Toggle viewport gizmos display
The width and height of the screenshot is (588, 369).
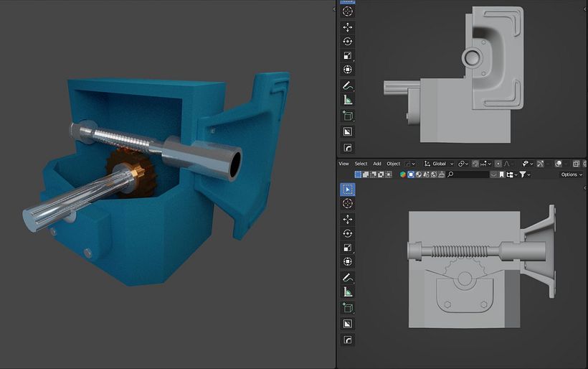(x=540, y=164)
